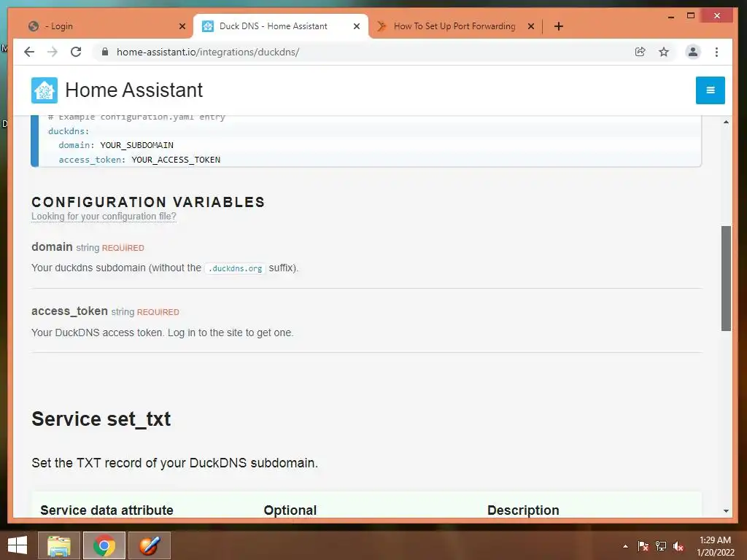Click the address bar URL
This screenshot has width=747, height=560.
pyautogui.click(x=208, y=52)
